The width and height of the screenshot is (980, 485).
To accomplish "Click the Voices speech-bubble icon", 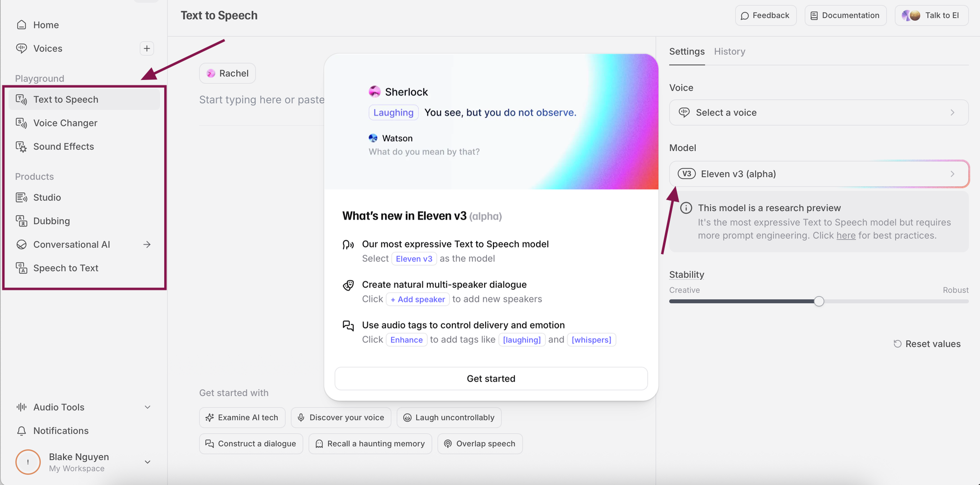I will pyautogui.click(x=22, y=49).
